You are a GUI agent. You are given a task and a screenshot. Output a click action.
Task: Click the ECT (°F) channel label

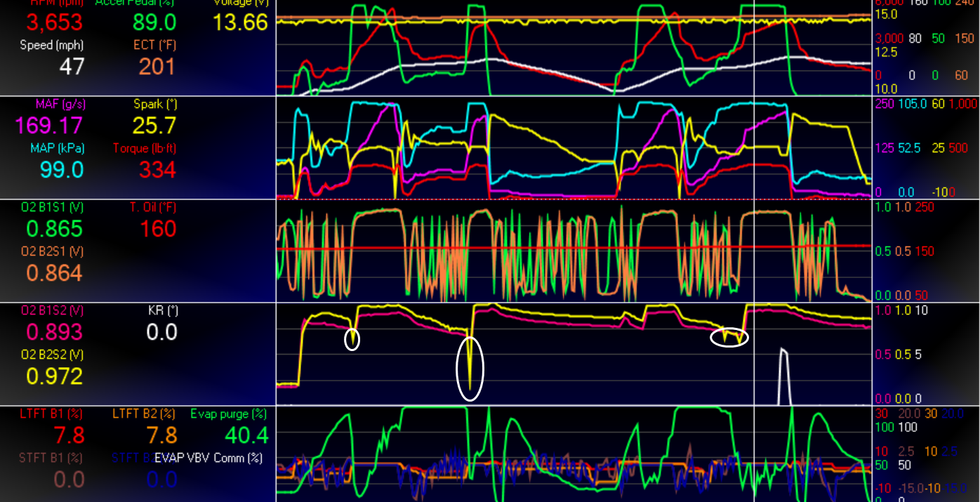point(154,45)
